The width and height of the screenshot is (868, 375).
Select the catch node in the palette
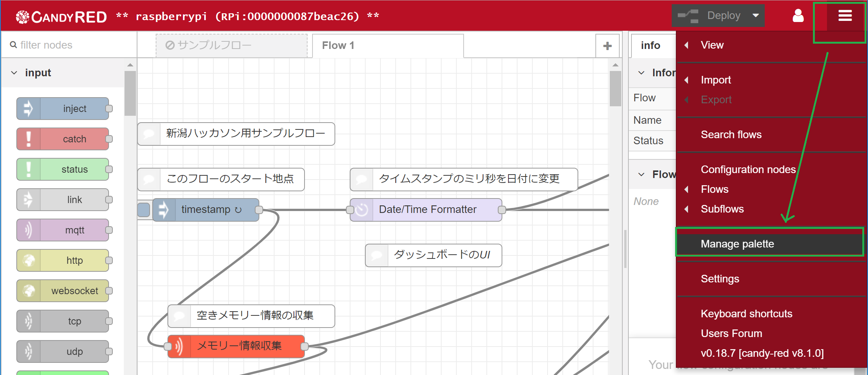63,139
